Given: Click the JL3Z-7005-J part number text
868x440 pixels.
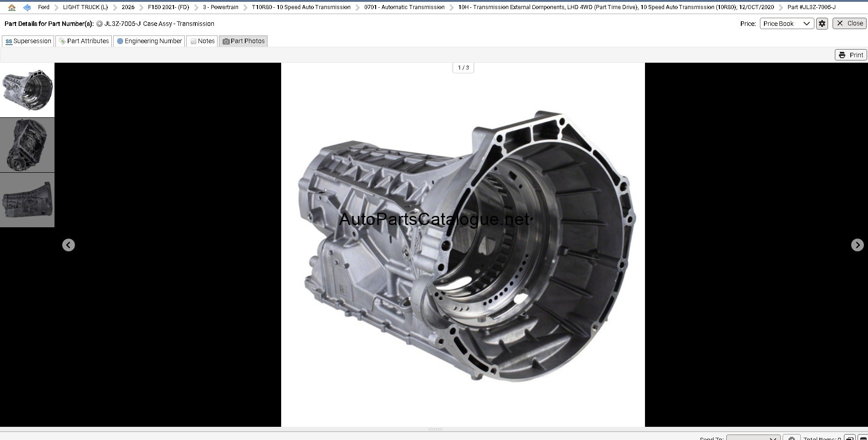Looking at the screenshot, I should pos(123,24).
